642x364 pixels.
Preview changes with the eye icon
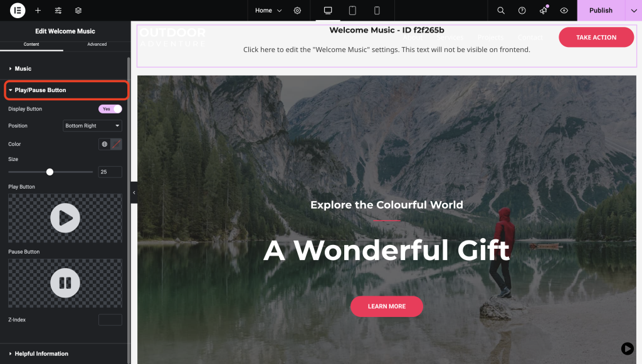(x=564, y=10)
